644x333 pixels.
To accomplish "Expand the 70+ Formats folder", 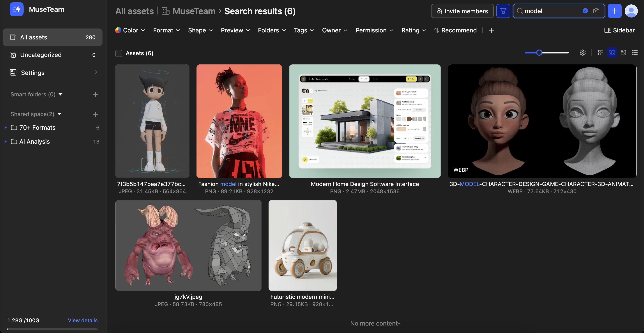I will 5,128.
